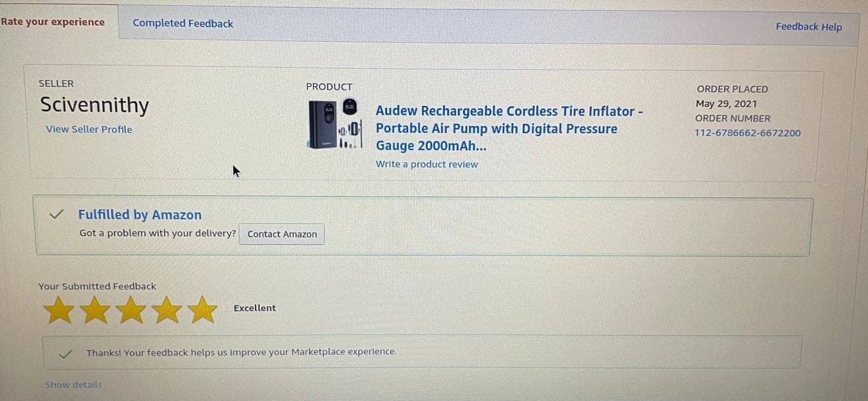Click the second rating star
Viewport: 868px width, 401px height.
click(x=95, y=309)
